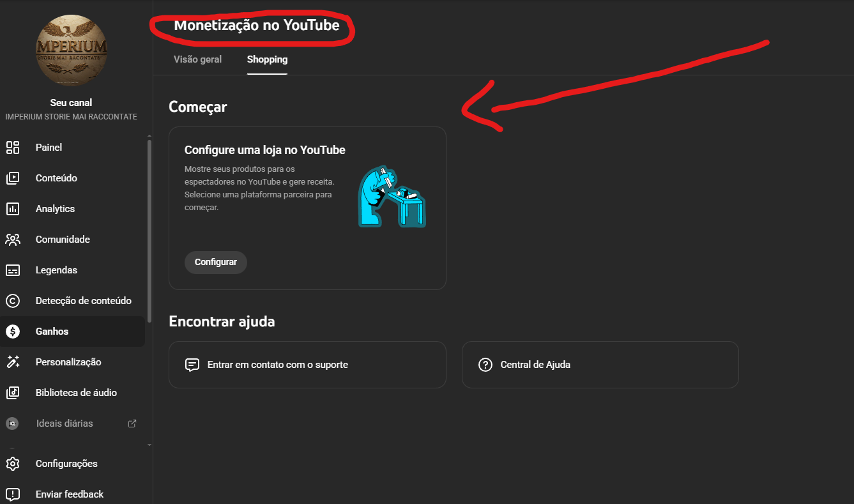Navigate to Comunidade
854x504 pixels.
(73, 240)
